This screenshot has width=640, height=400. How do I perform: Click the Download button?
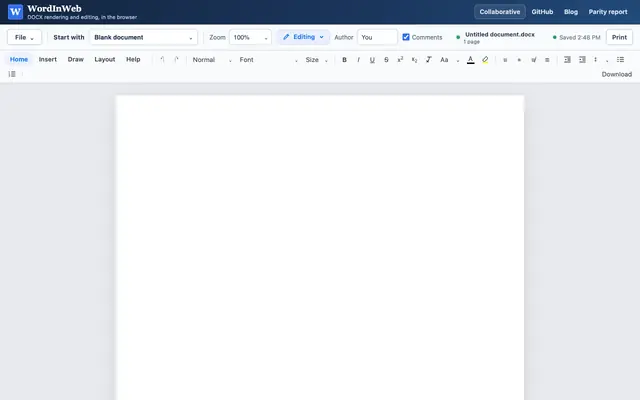(616, 74)
